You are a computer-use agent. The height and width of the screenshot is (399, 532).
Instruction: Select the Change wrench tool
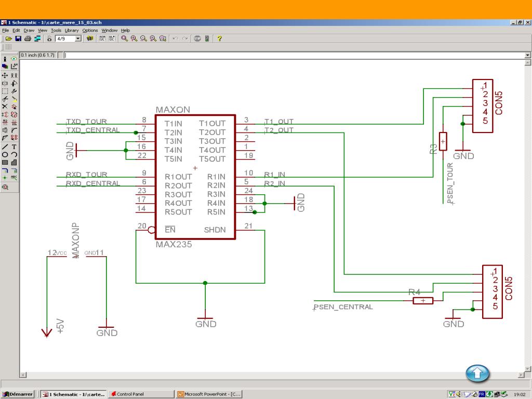click(x=14, y=91)
